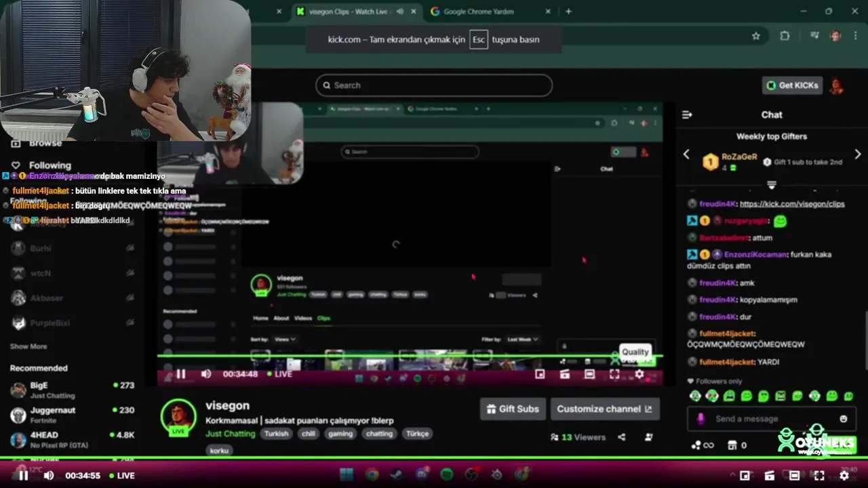868x488 pixels.
Task: Open Chrome extensions puzzle icon
Action: tap(785, 36)
